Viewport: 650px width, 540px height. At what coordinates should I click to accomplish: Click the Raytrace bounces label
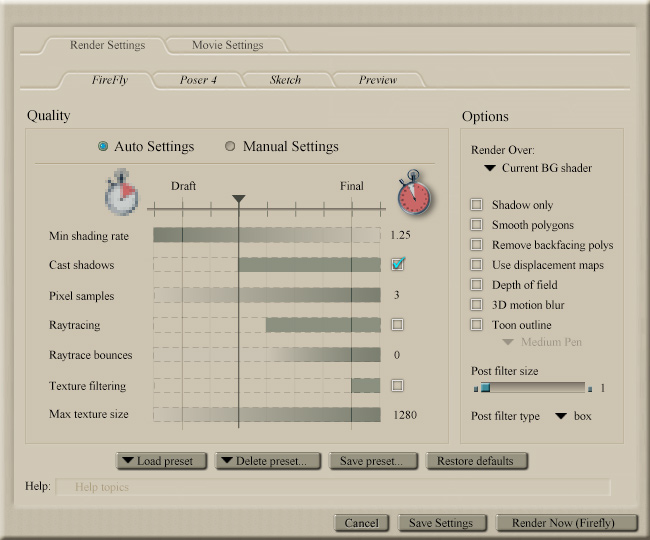90,355
